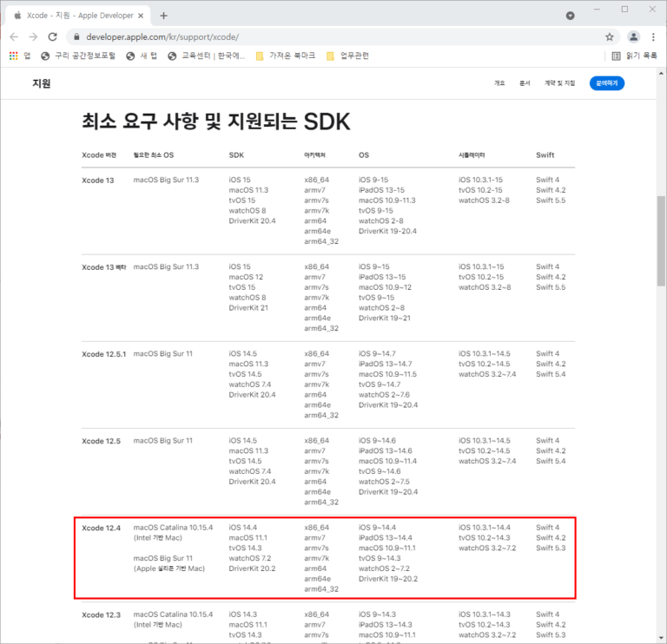Viewport: 667px width, 644px height.
Task: Close the Xcode Apple Developer tab
Action: (141, 16)
